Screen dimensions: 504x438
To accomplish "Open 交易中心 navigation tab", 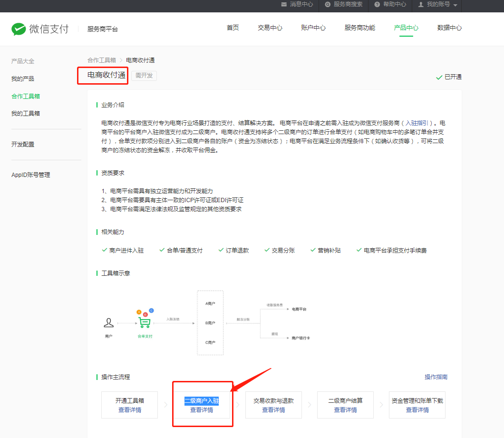I will [x=270, y=28].
